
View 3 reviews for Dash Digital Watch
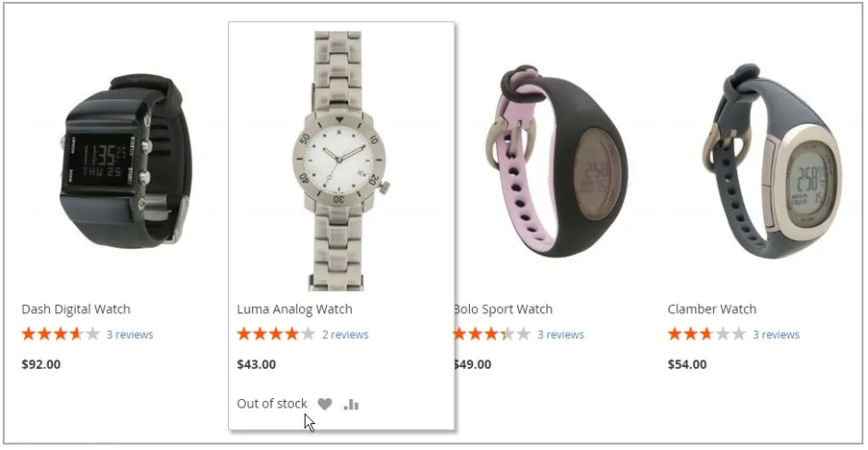coord(129,334)
